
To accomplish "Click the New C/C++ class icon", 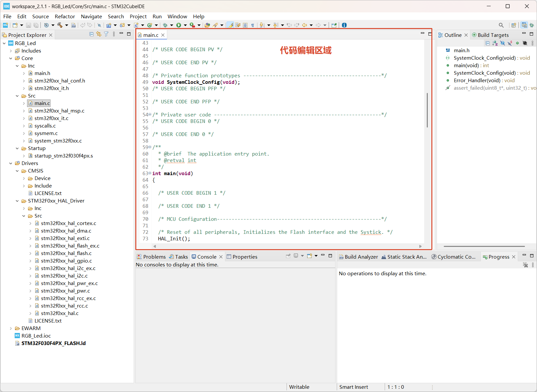I will tap(150, 25).
